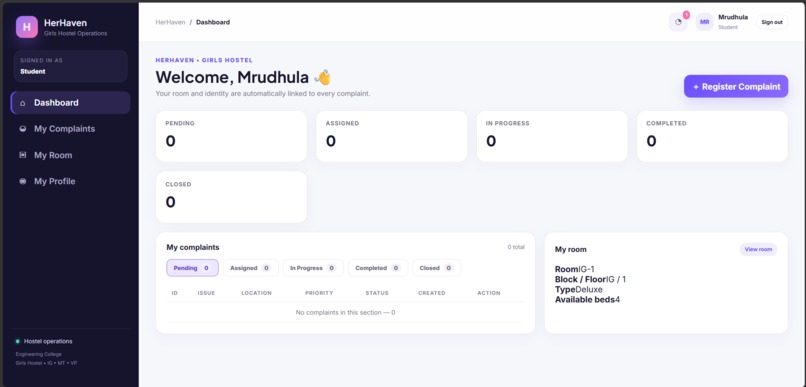Screen dimensions: 806x387
Task: Click the My Room sidebar icon
Action: coord(23,155)
